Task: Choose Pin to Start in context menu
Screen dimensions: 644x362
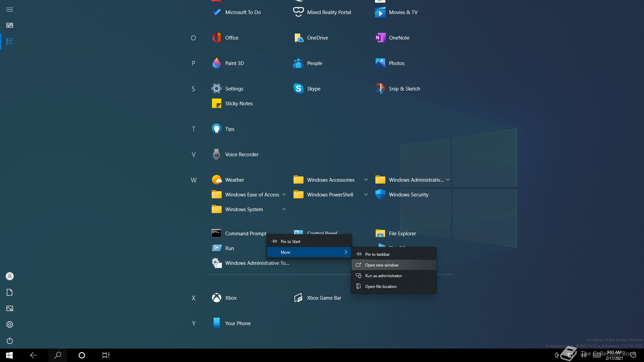Action: 309,242
